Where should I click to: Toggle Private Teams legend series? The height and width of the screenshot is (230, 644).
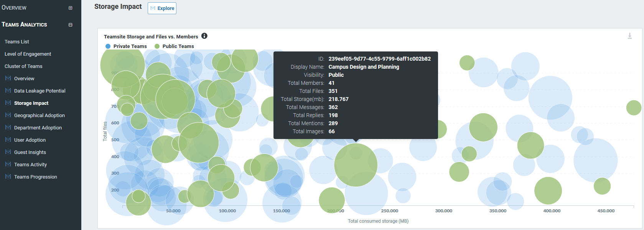coord(130,46)
